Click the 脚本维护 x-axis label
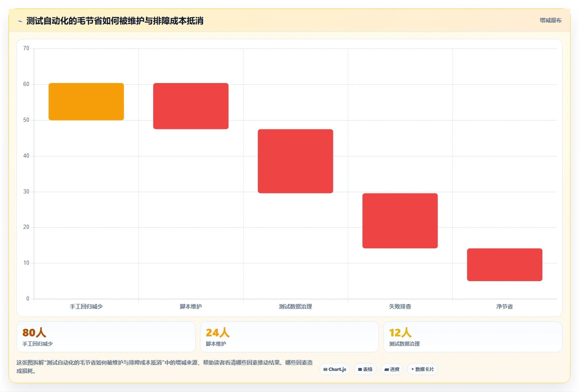Screen dimensions: 579x392 pos(191,306)
